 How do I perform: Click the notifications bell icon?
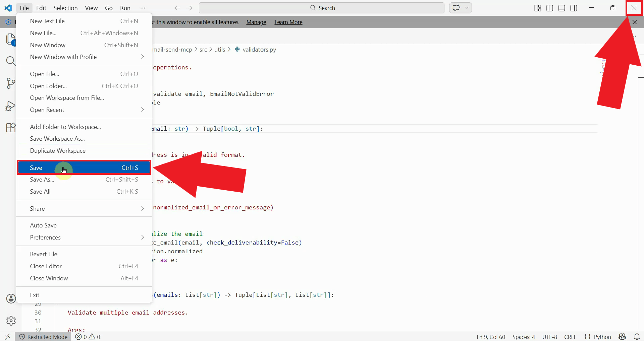coord(637,337)
